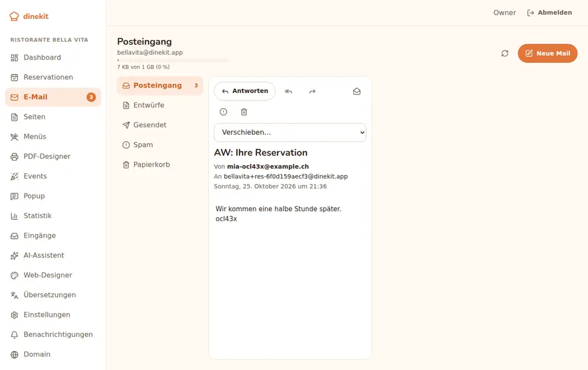The height and width of the screenshot is (370, 588).
Task: Click the subject AW: Ihre Reservation
Action: pos(261,153)
